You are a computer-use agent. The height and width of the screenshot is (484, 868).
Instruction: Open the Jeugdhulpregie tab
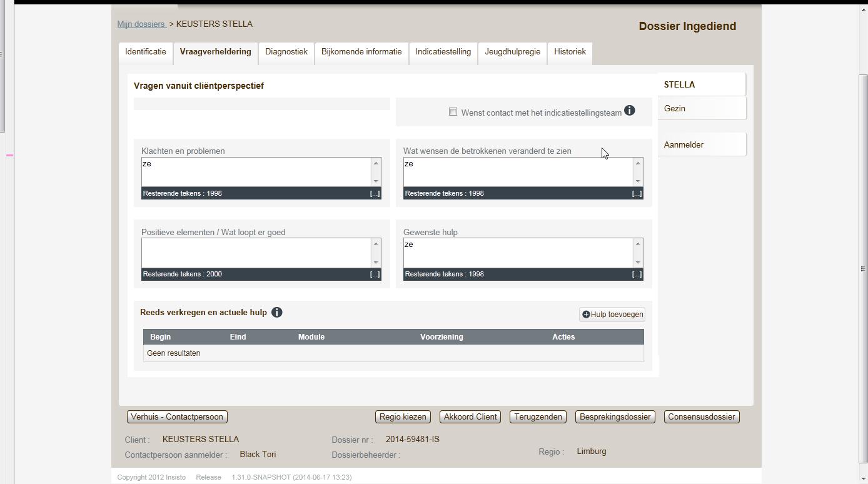pos(513,52)
